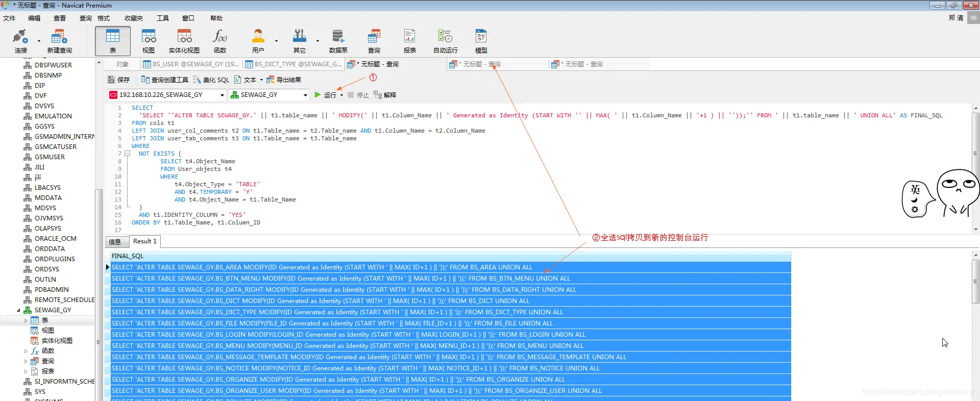The width and height of the screenshot is (980, 401).
Task: Select the DBSFWUSER schema in tree
Action: point(53,65)
